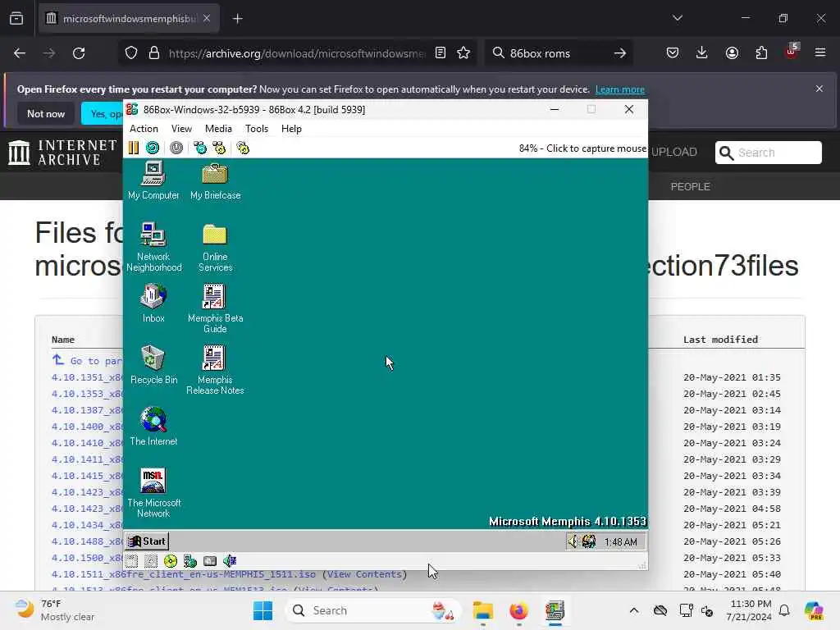Image resolution: width=840 pixels, height=630 pixels.
Task: Click the Learn more link in Firefox banner
Action: coord(620,89)
